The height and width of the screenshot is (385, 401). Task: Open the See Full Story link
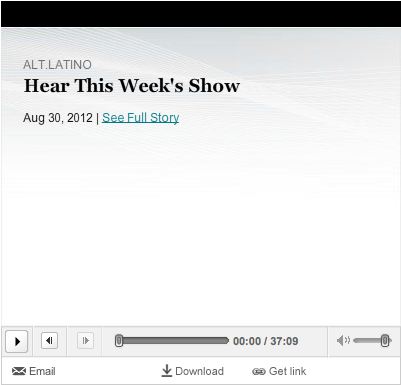tap(140, 118)
